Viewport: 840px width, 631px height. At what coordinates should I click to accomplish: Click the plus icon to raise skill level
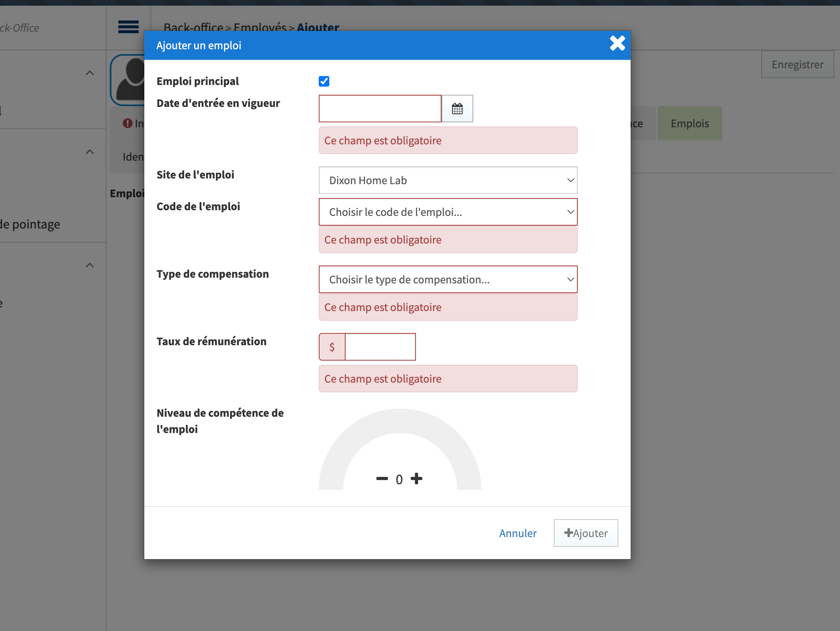coord(417,479)
